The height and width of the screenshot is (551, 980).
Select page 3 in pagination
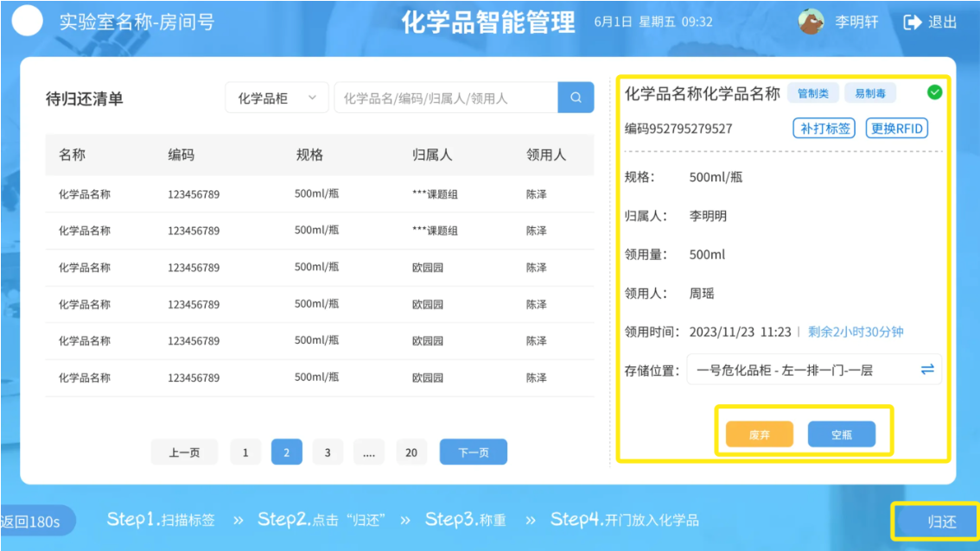(328, 453)
